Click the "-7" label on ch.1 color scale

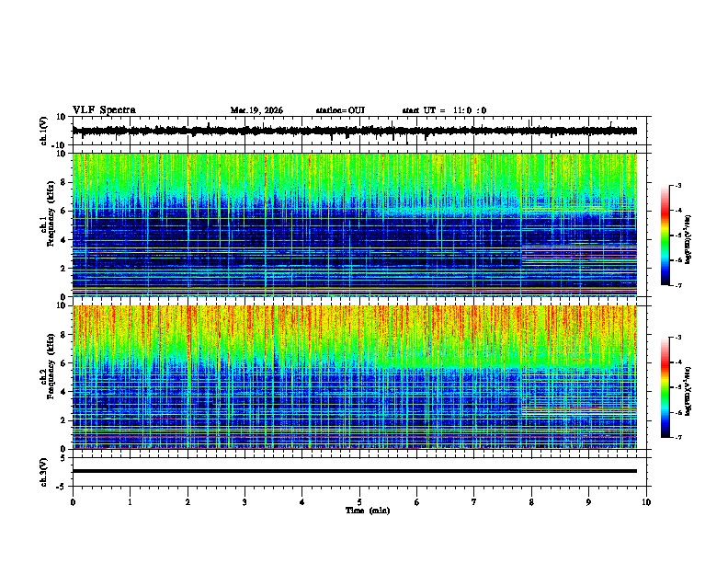(x=677, y=286)
